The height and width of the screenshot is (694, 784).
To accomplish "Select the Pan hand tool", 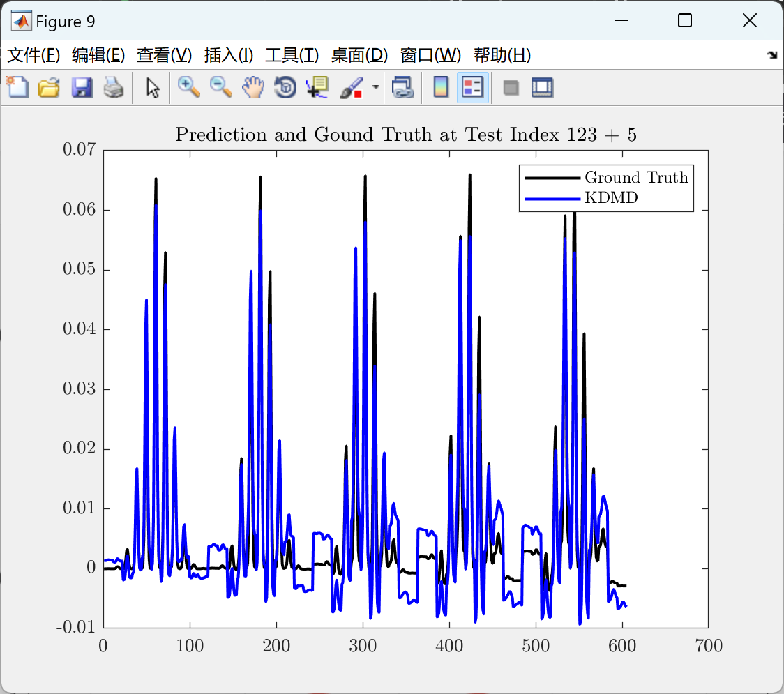I will [253, 87].
